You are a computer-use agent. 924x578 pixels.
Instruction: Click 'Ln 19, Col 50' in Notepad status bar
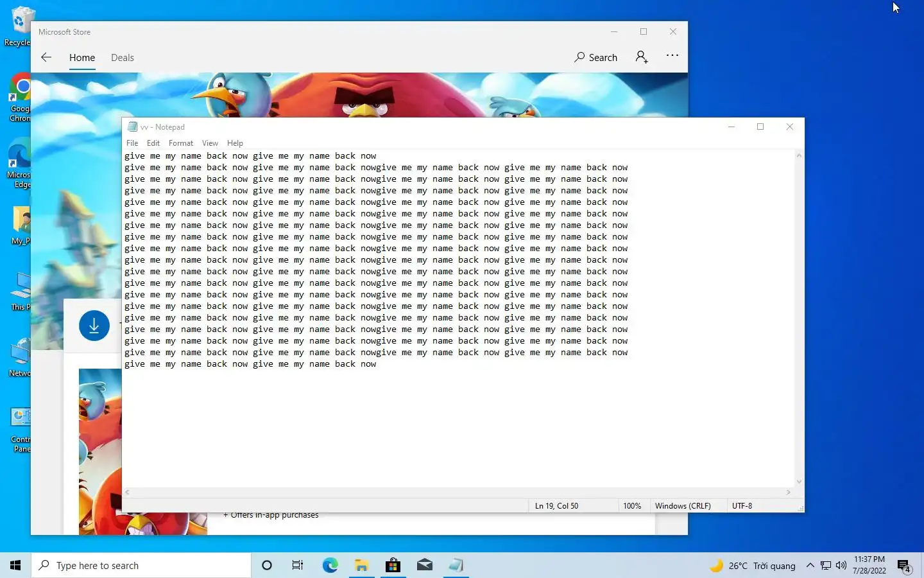556,506
